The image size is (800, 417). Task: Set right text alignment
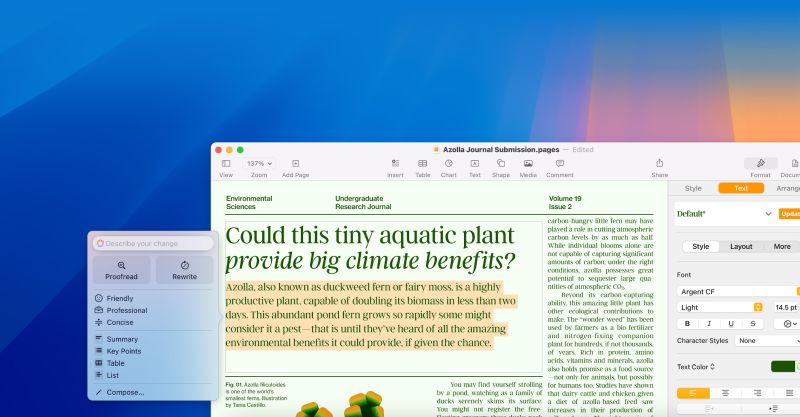click(x=757, y=393)
